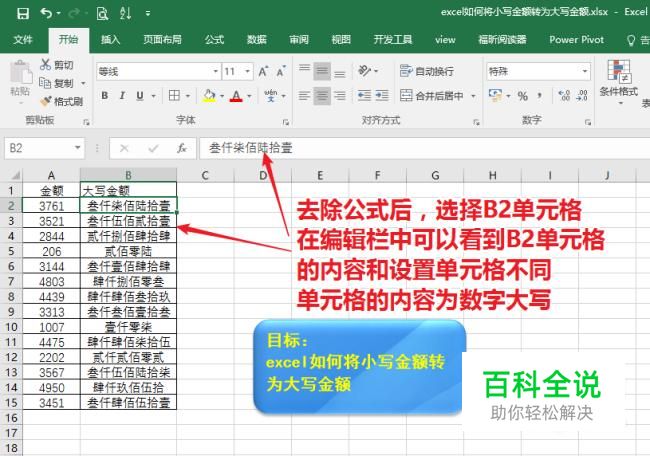The height and width of the screenshot is (456, 650).
Task: Open the font size dropdown showing 11
Action: click(247, 71)
